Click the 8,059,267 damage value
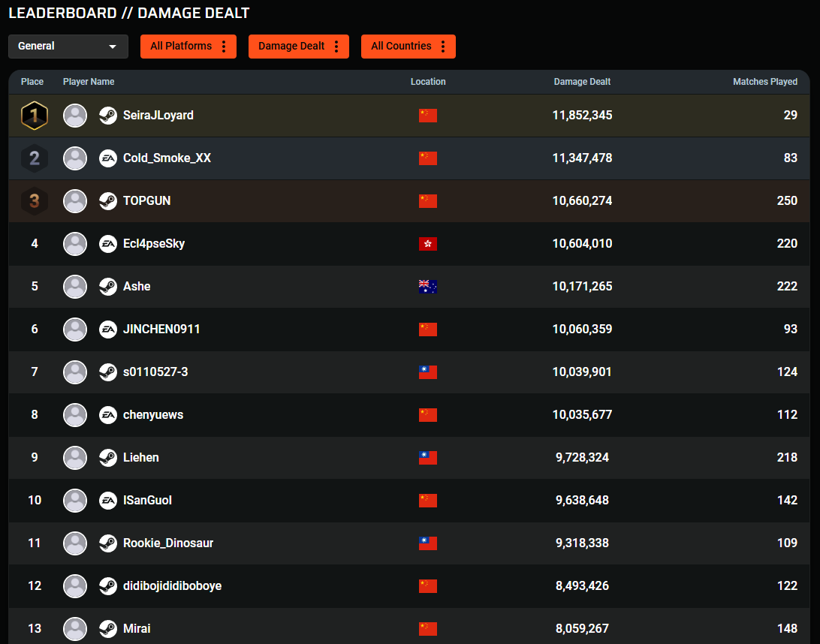This screenshot has width=820, height=644. pyautogui.click(x=582, y=629)
